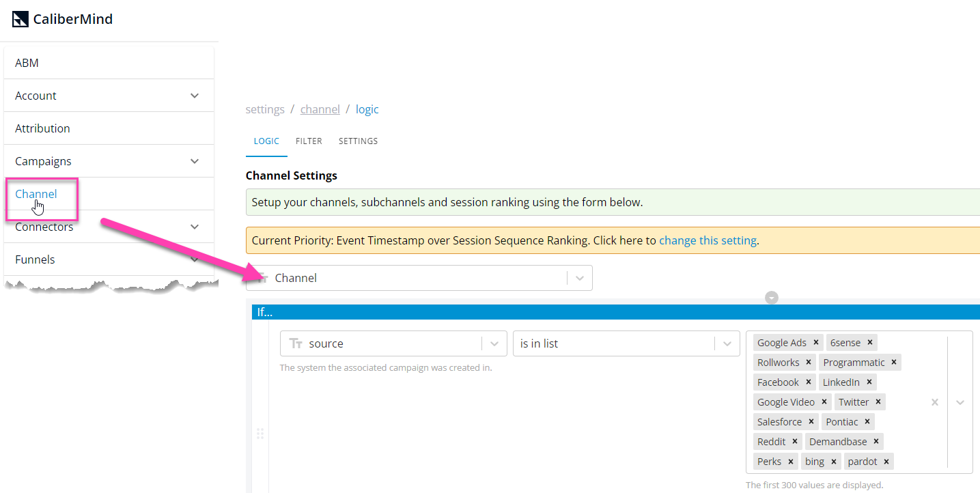Switch to the SETTINGS tab

click(x=358, y=141)
